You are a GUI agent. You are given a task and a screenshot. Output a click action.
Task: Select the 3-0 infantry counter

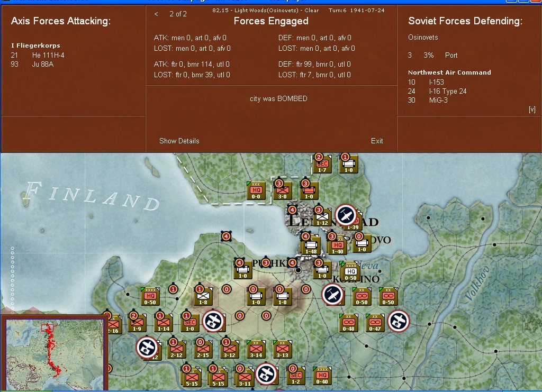click(283, 191)
